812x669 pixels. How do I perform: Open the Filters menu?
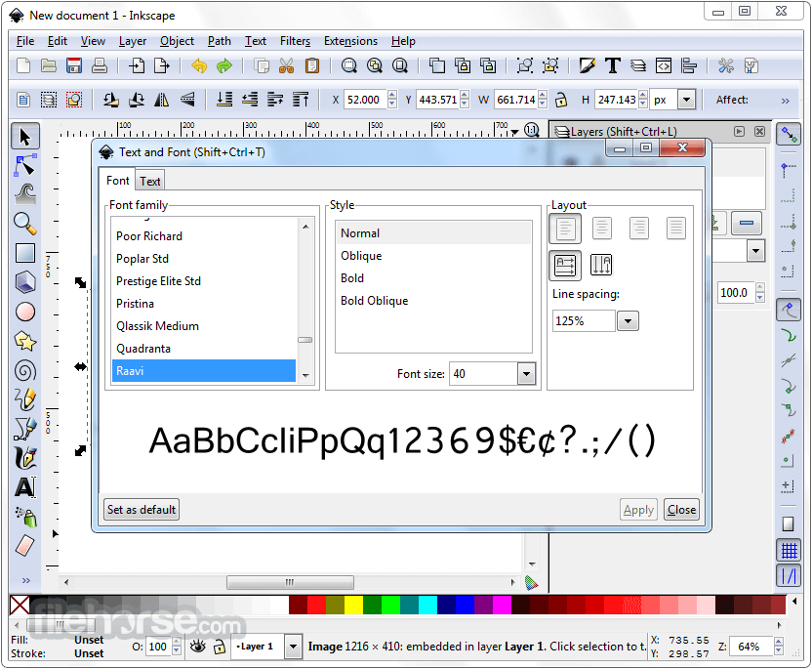295,41
